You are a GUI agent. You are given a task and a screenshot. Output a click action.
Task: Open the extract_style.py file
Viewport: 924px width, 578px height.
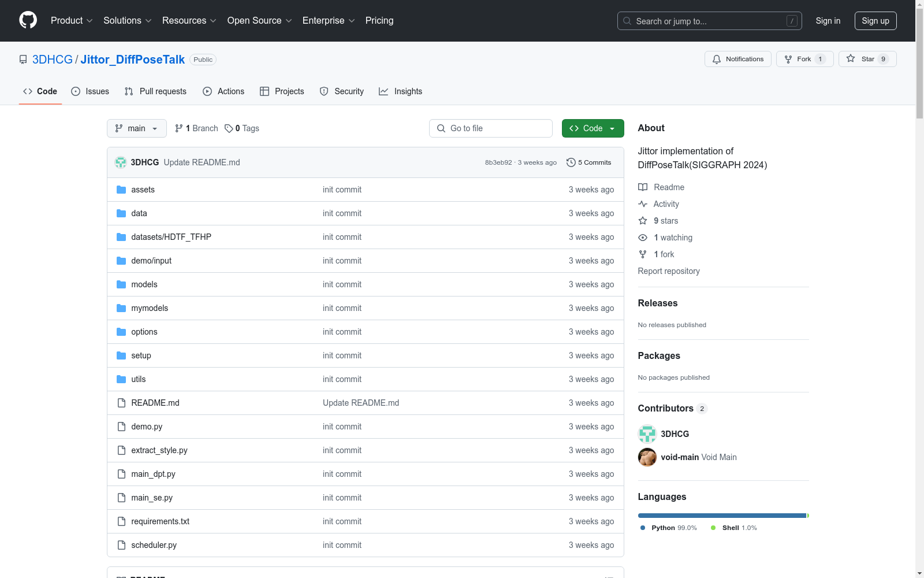click(x=159, y=450)
